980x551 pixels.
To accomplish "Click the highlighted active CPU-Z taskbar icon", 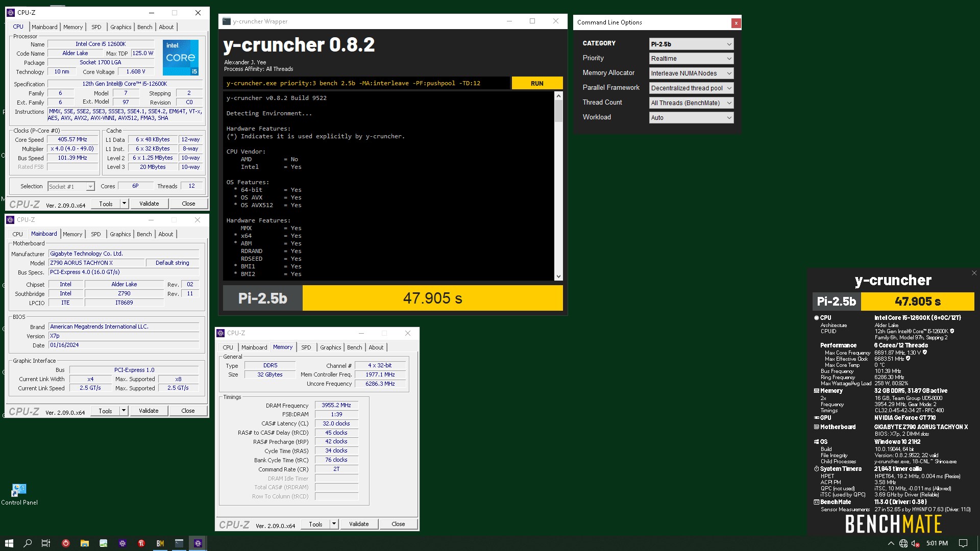I will 198,543.
